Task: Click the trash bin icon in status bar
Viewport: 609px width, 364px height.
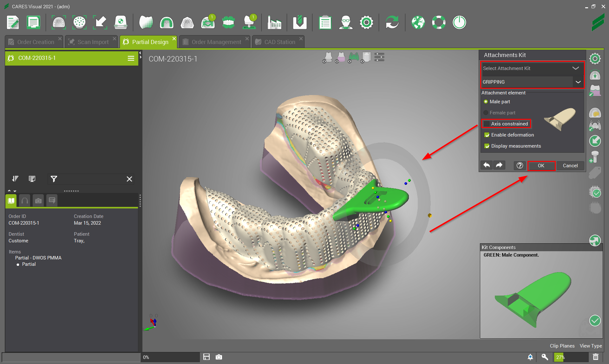Action: [x=596, y=357]
